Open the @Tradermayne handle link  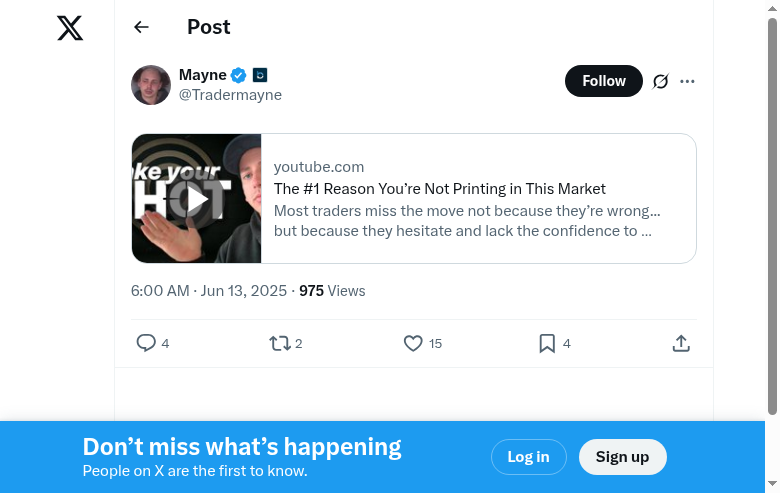pos(230,95)
